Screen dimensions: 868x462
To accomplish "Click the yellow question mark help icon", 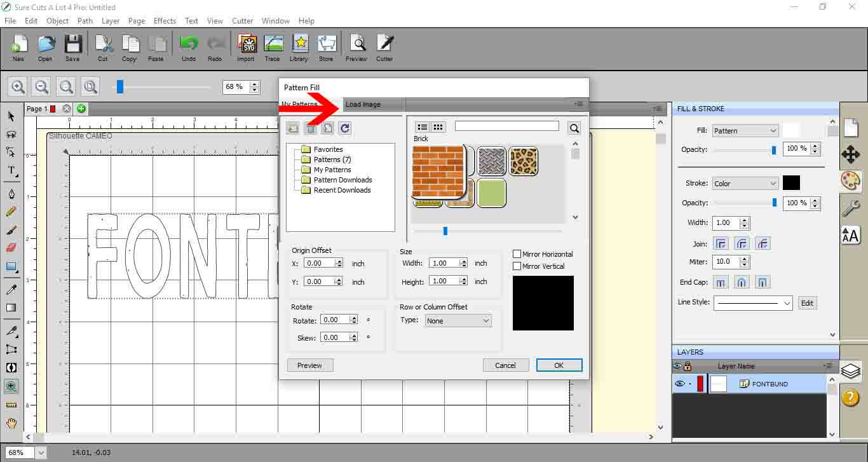I will click(851, 397).
